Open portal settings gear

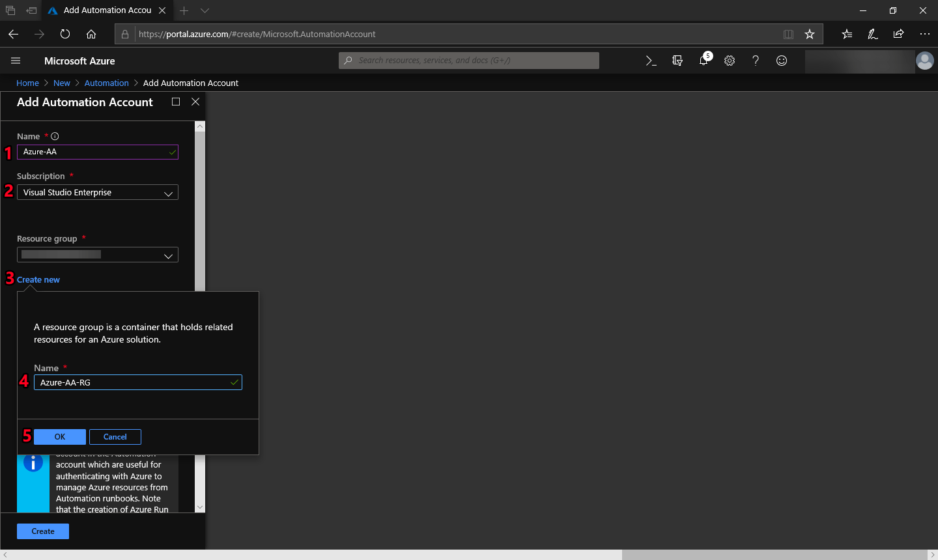tap(730, 61)
